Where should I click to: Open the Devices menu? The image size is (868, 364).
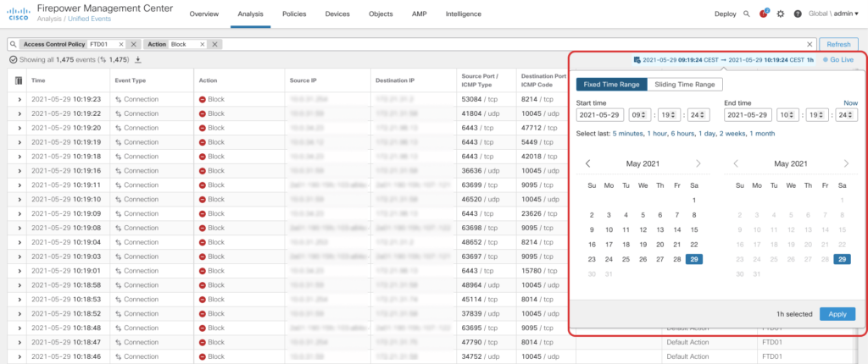point(337,14)
